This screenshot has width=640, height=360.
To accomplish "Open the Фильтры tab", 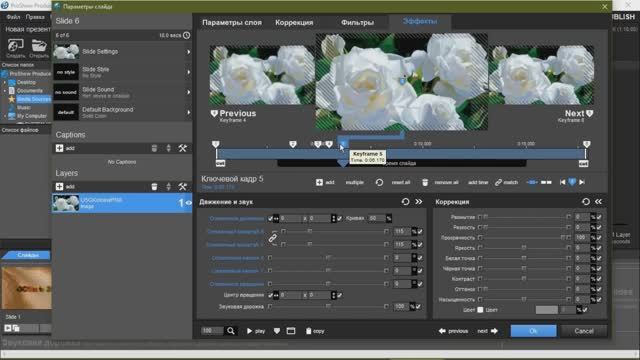I will coord(358,23).
